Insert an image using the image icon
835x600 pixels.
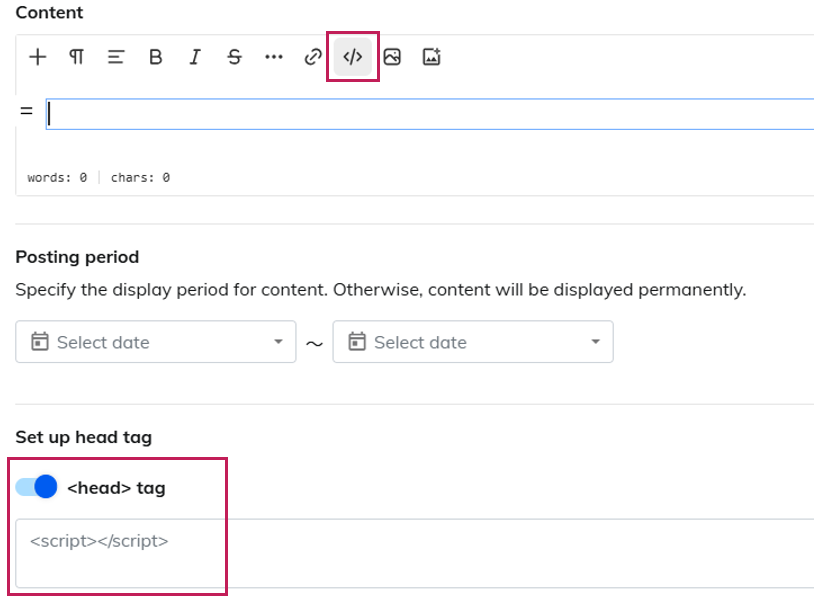(392, 57)
